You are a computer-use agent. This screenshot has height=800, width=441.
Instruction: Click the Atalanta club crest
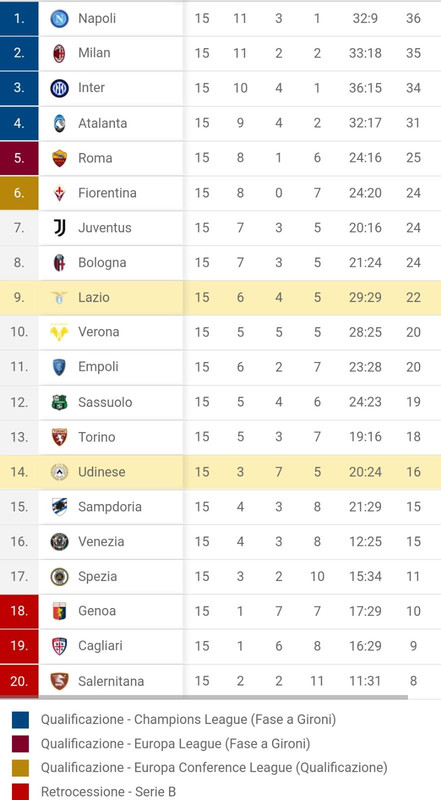click(60, 123)
